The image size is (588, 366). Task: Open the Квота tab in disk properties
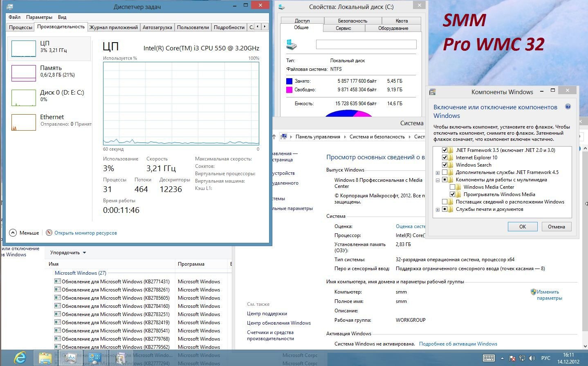pos(402,20)
